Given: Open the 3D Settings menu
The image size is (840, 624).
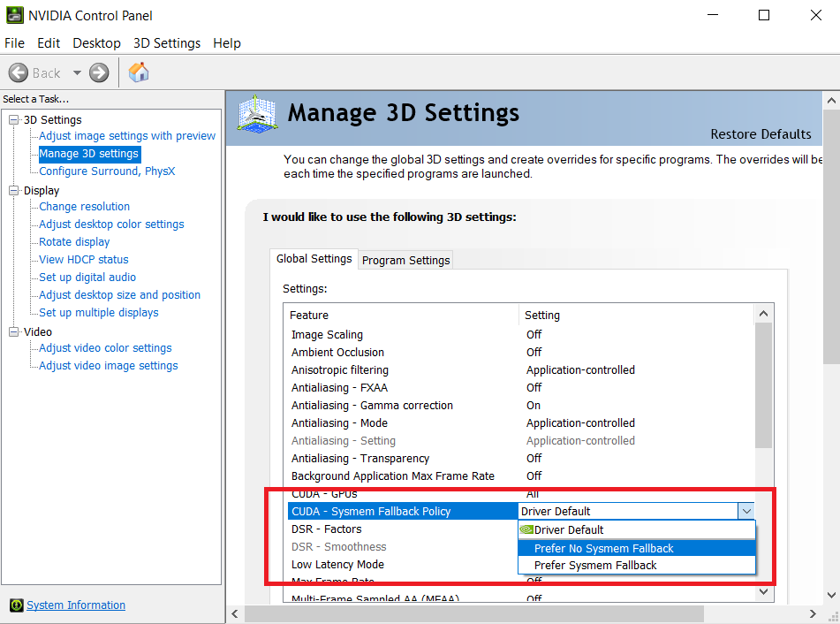Looking at the screenshot, I should pos(166,43).
